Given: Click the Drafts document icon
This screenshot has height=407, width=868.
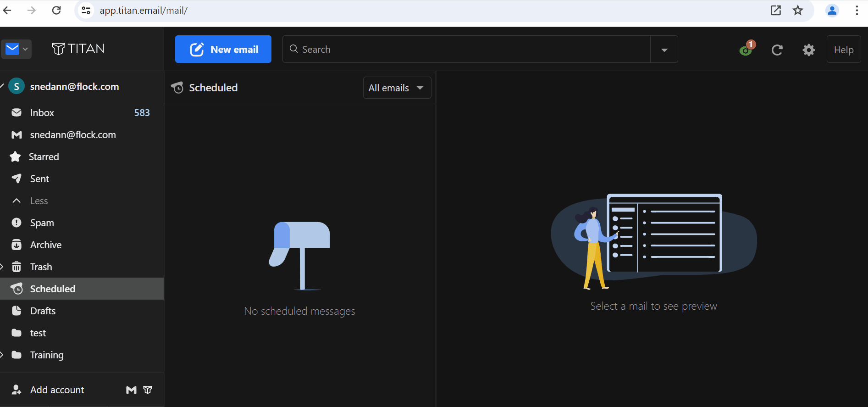Looking at the screenshot, I should [x=17, y=311].
